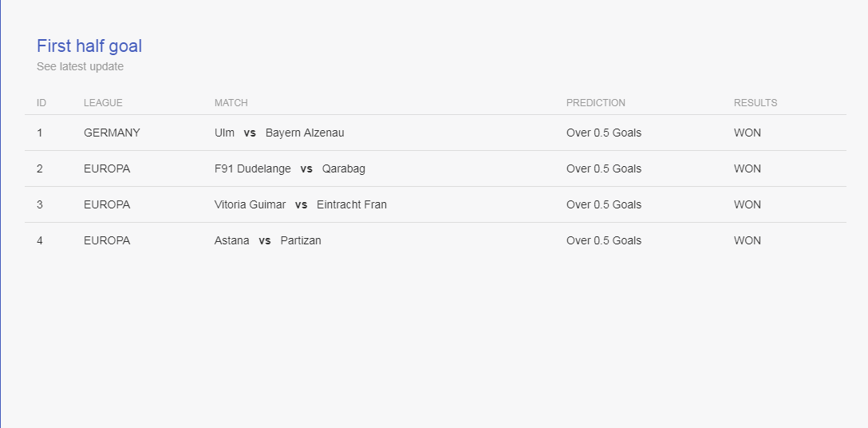Click WON result for Astana match
868x428 pixels.
pyautogui.click(x=748, y=240)
